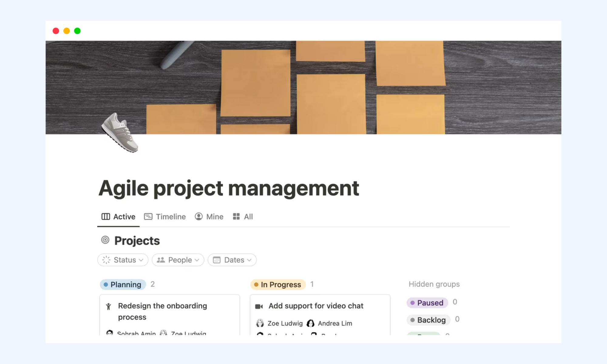Close the window with red button
607x364 pixels.
(56, 31)
